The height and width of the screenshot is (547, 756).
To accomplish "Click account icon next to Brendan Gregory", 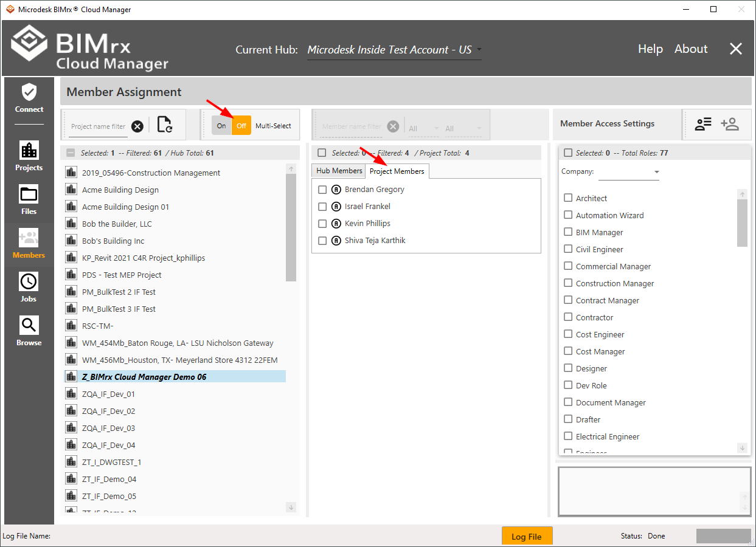I will point(336,190).
